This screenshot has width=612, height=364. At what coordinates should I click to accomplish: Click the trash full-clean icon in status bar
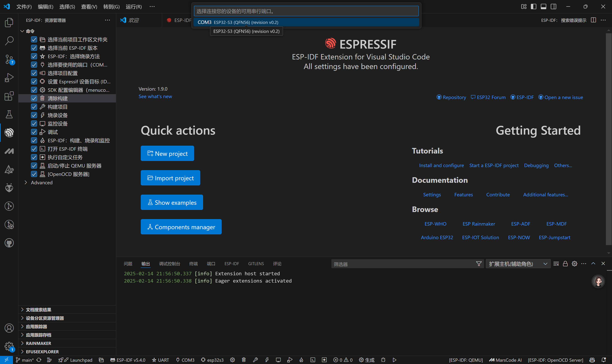[244, 360]
